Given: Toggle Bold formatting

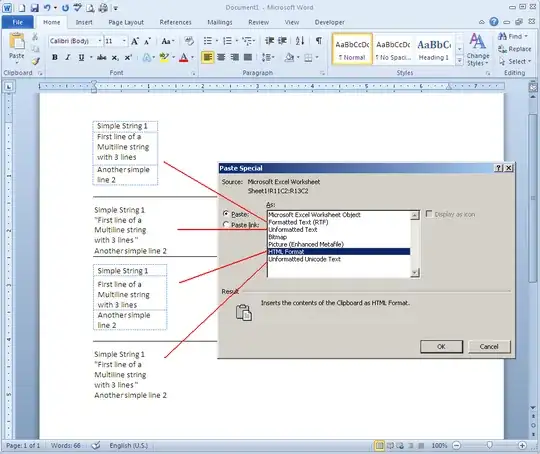Looking at the screenshot, I should click(54, 58).
